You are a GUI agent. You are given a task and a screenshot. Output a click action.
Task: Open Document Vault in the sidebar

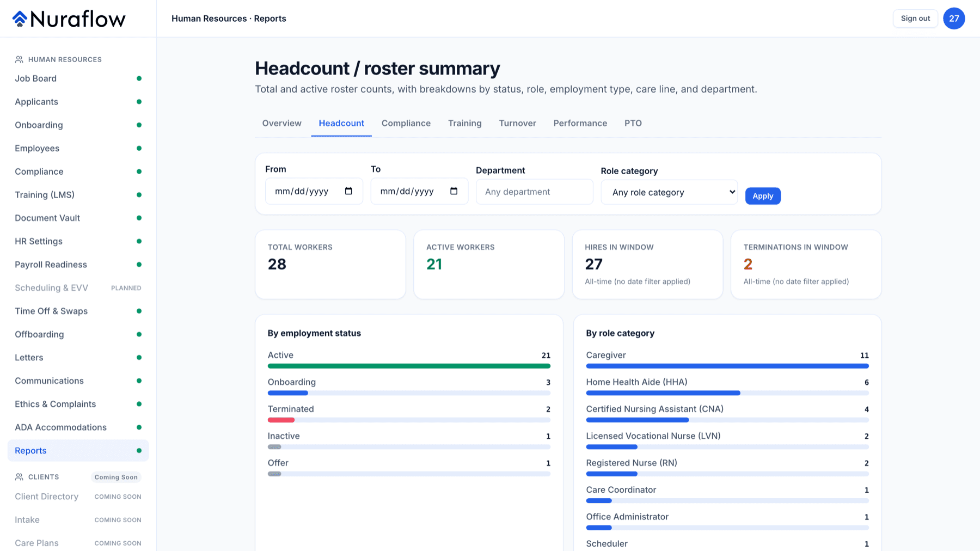click(x=78, y=218)
